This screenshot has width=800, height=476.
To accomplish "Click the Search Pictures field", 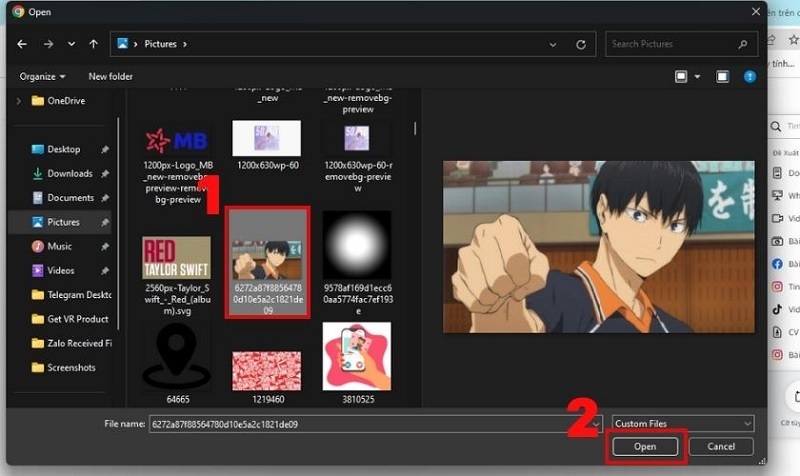I will [675, 44].
